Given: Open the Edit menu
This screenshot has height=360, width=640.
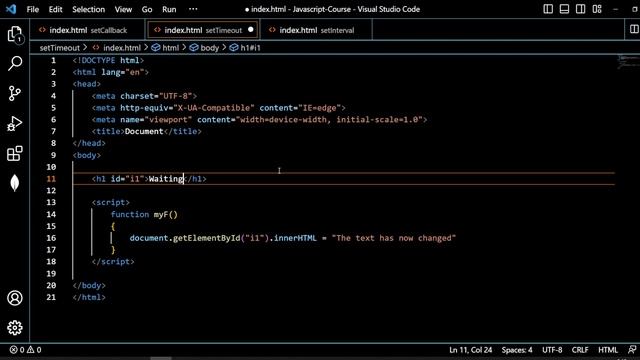Looking at the screenshot, I should pos(56,9).
